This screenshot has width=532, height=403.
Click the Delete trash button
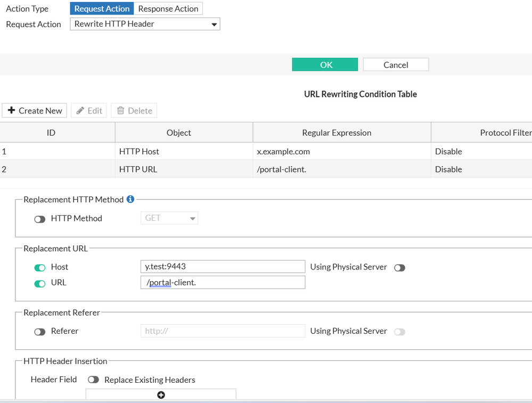point(134,111)
